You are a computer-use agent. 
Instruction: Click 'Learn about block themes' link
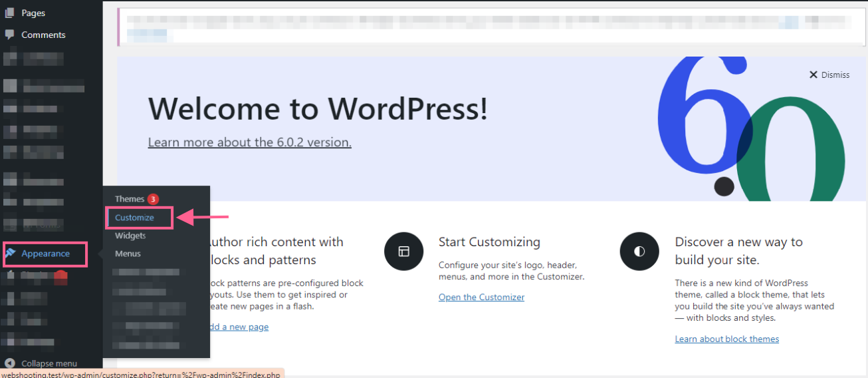[727, 339]
